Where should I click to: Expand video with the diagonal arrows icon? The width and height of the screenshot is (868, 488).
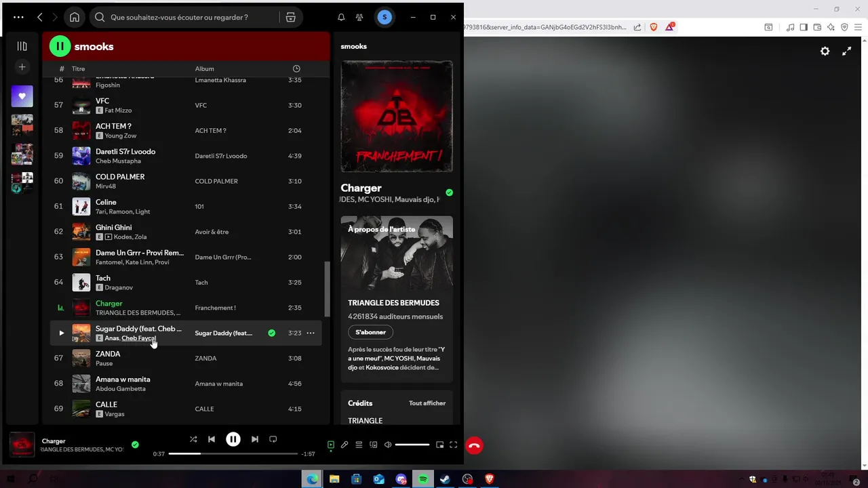tap(846, 51)
